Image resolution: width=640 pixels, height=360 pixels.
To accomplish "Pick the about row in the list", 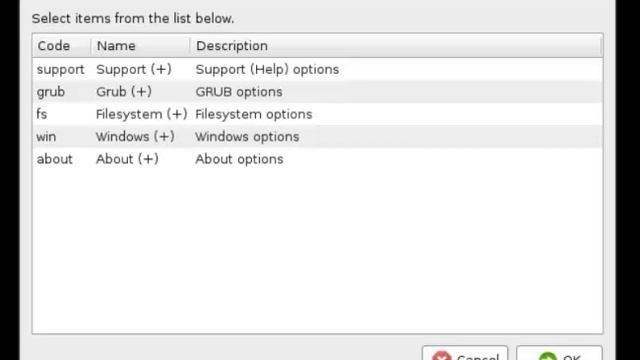I will point(317,159).
